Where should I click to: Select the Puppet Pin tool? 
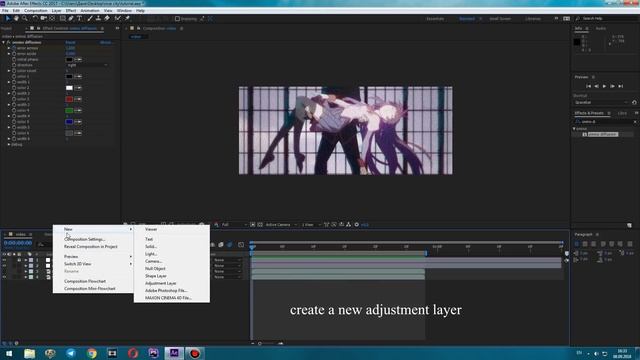[127, 18]
